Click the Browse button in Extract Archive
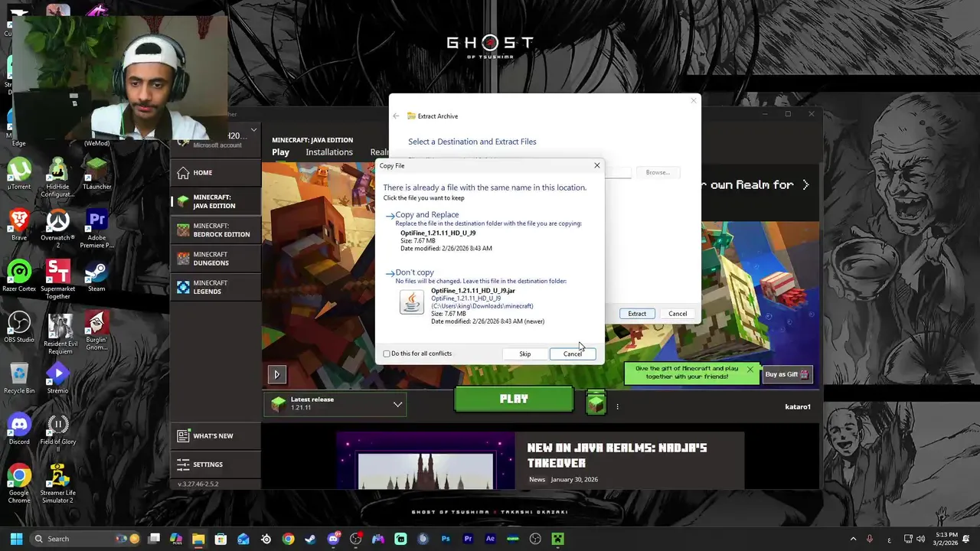 point(657,172)
